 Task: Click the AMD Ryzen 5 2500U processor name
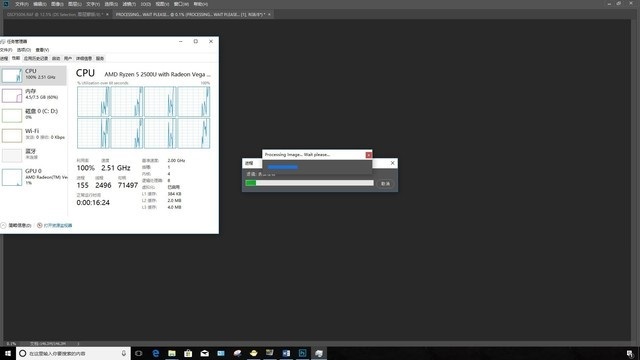pos(158,74)
